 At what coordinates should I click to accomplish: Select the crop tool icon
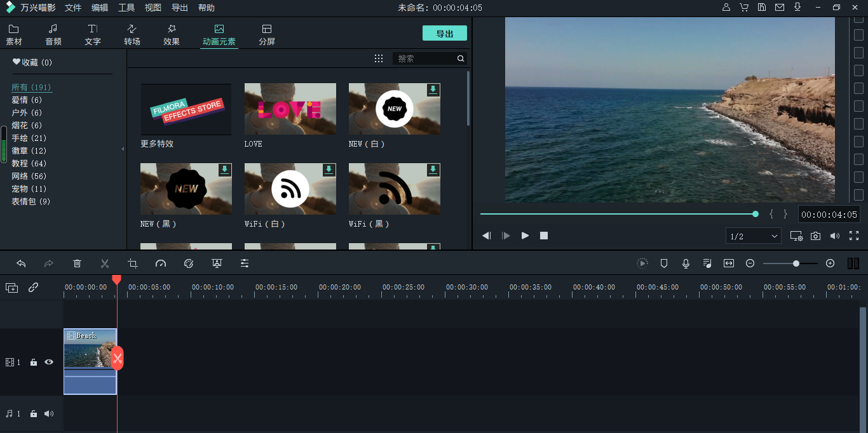[x=132, y=263]
